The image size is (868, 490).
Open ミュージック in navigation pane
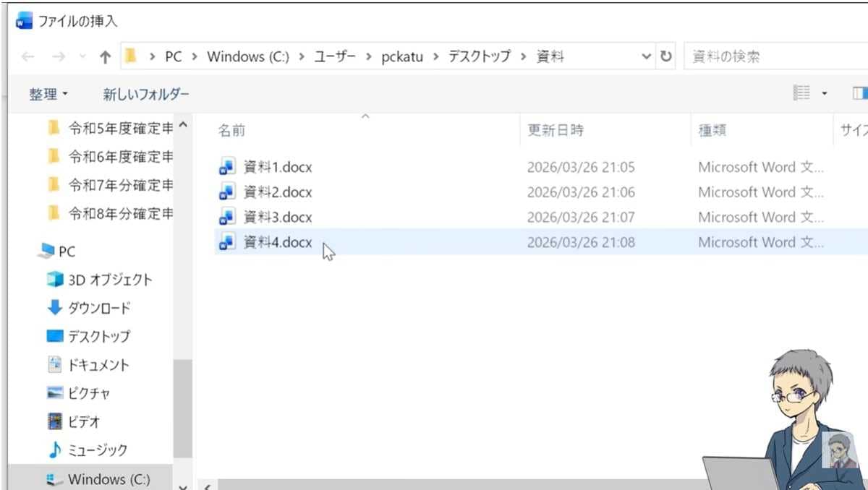pyautogui.click(x=88, y=450)
